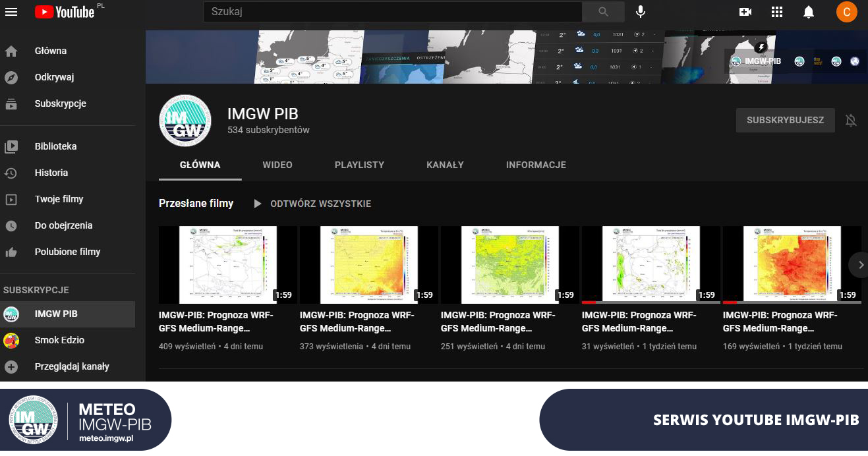Open Odkrywaj in the sidebar
The height and width of the screenshot is (456, 868).
67,77
